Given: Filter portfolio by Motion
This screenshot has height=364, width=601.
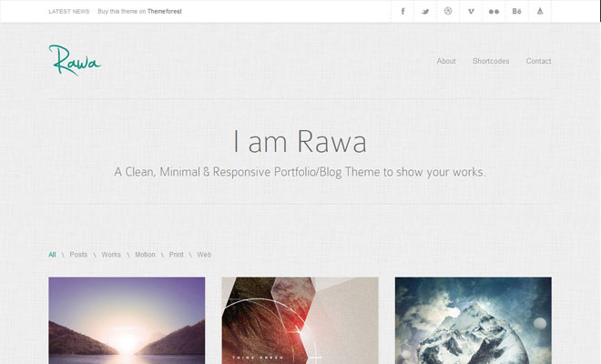Looking at the screenshot, I should (145, 255).
